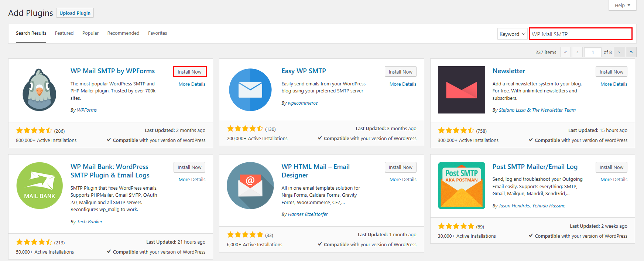Click the Upload Plugin button
The image size is (644, 261).
pos(75,13)
